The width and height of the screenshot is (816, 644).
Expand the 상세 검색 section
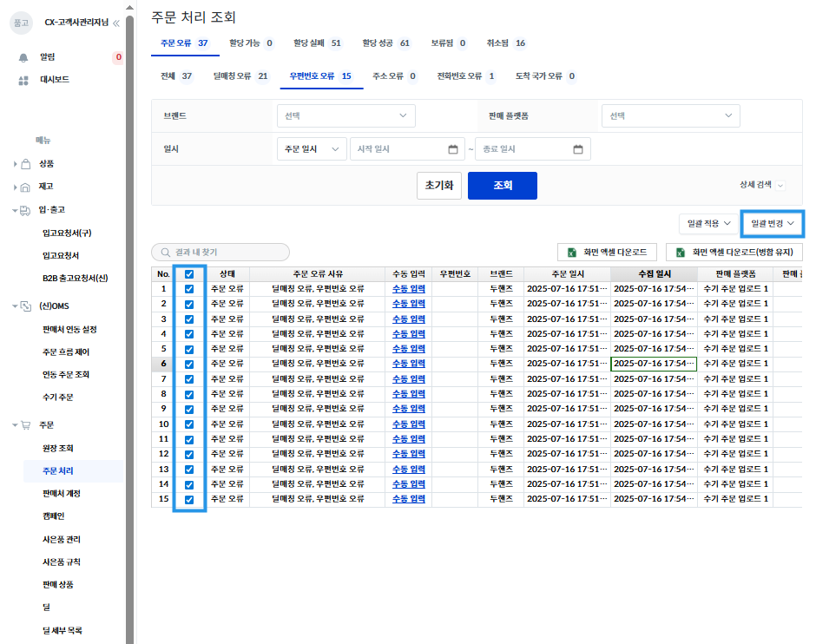click(x=761, y=185)
